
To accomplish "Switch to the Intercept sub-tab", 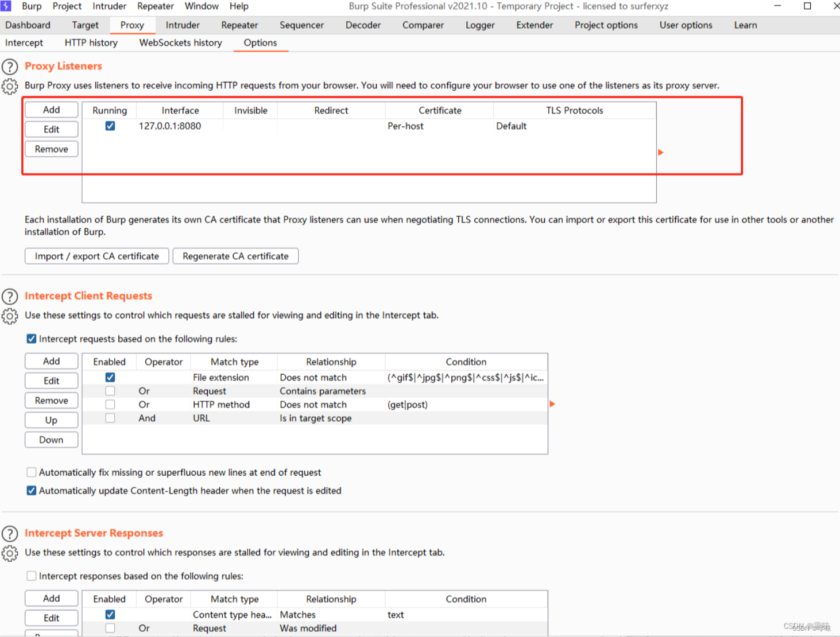I will tap(24, 43).
